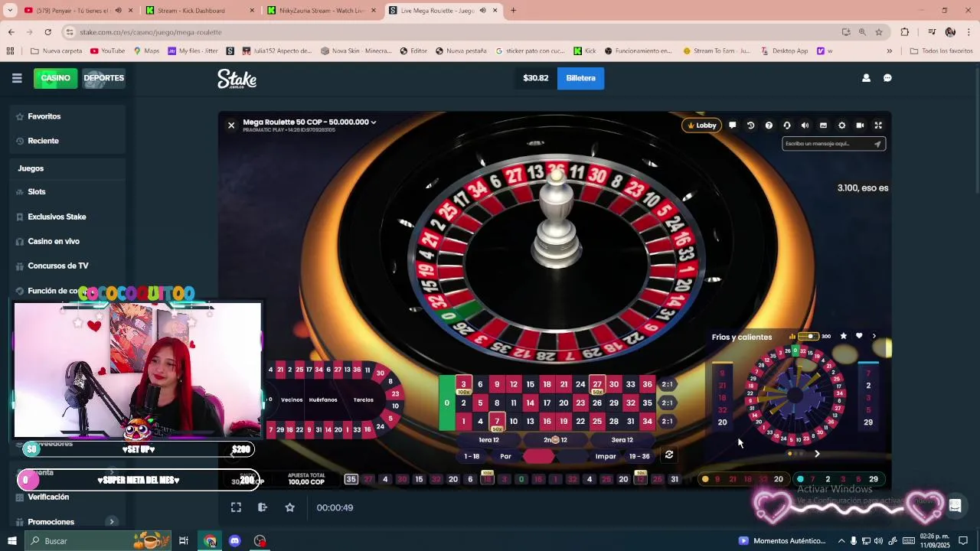This screenshot has width=980, height=551.
Task: Open statistics bar chart icon
Action: [x=791, y=337]
